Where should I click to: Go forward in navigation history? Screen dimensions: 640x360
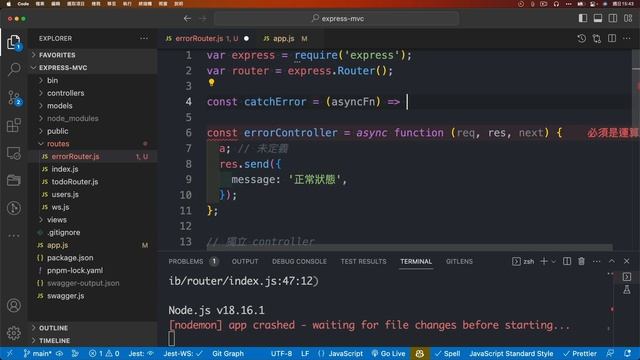click(x=203, y=18)
